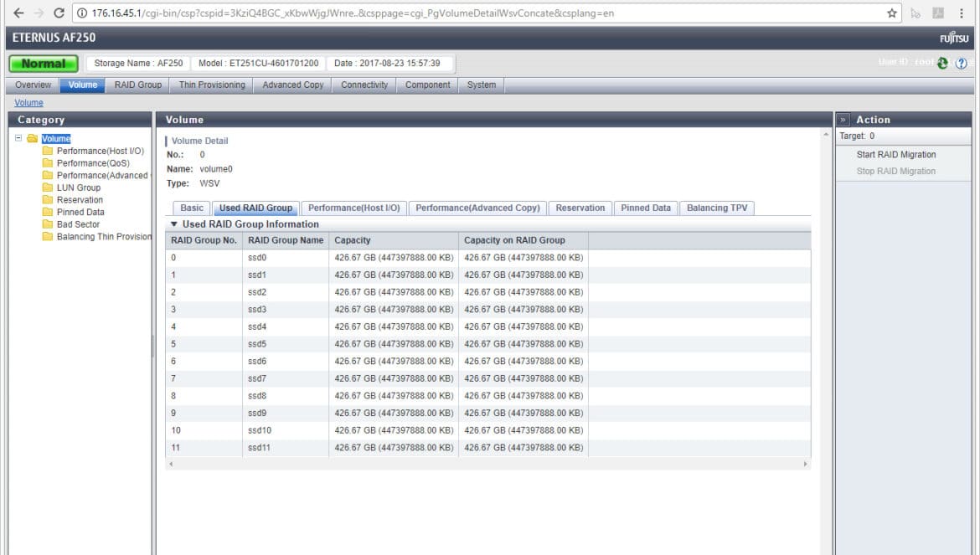This screenshot has height=555, width=980.
Task: Show the Basic volume detail tab
Action: pyautogui.click(x=192, y=208)
